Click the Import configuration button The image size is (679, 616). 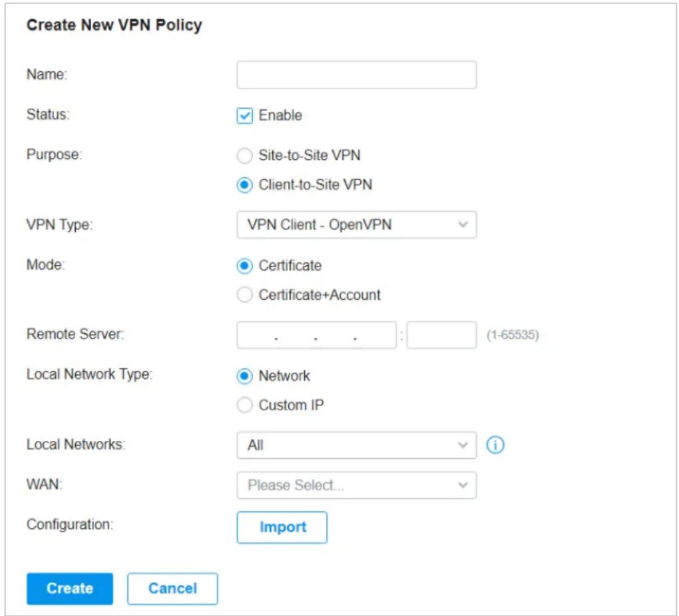point(282,527)
